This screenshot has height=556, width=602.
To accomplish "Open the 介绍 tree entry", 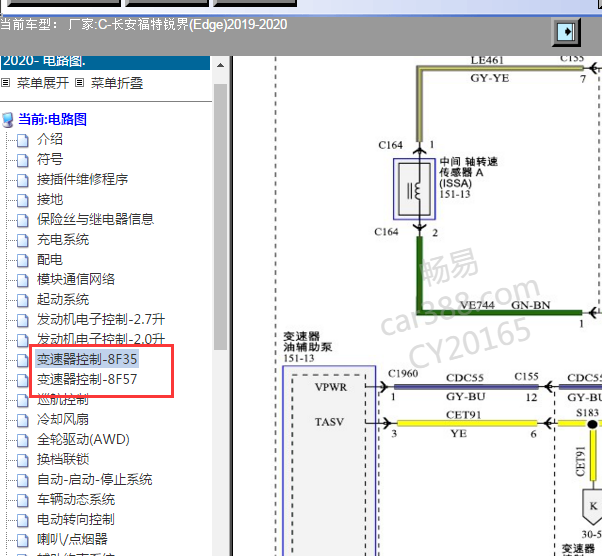I will 50,139.
